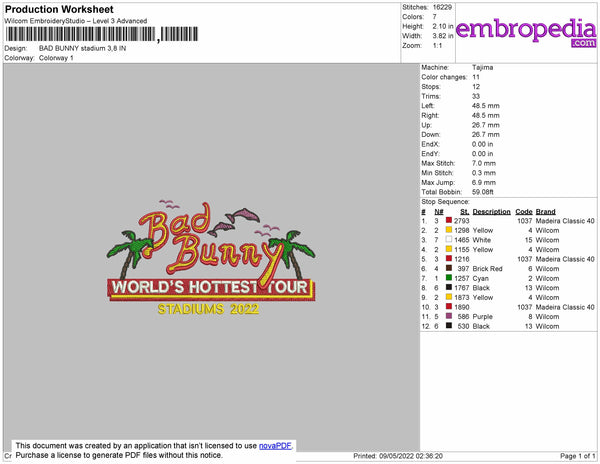The height and width of the screenshot is (464, 600).
Task: Click the Zoom value '1:1'
Action: [437, 46]
